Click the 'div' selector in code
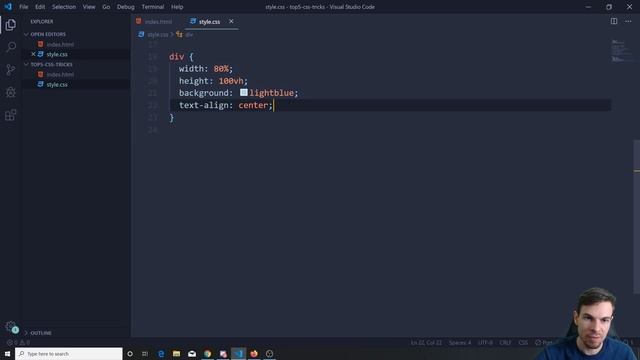 (x=176, y=57)
